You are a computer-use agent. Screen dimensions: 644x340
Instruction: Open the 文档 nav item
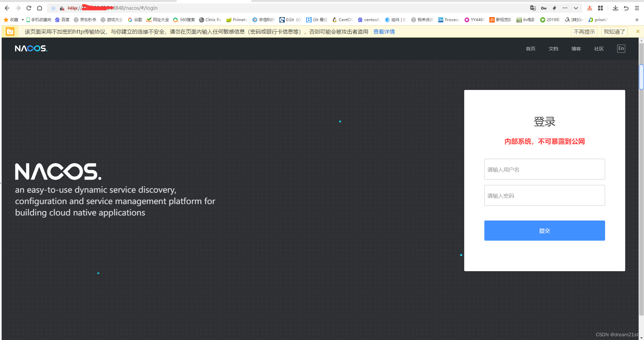click(x=553, y=49)
